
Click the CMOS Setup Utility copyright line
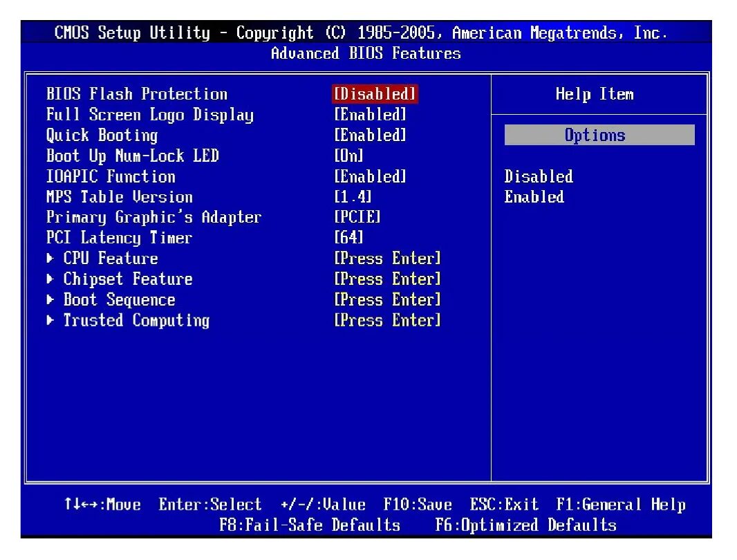click(x=361, y=33)
